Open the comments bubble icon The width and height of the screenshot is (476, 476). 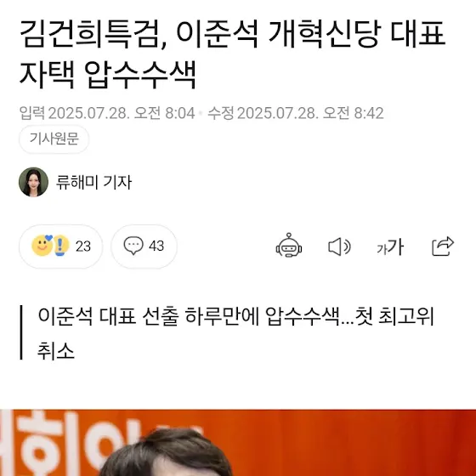coord(133,246)
